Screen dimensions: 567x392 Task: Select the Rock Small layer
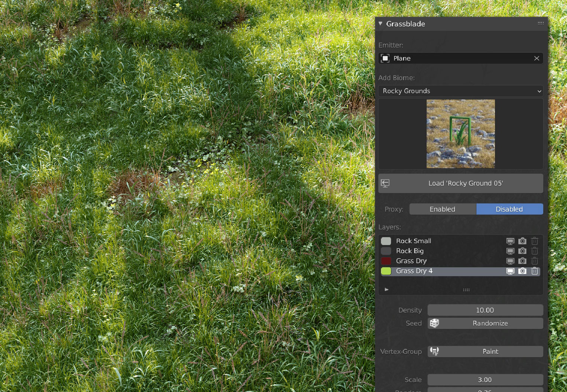point(460,241)
